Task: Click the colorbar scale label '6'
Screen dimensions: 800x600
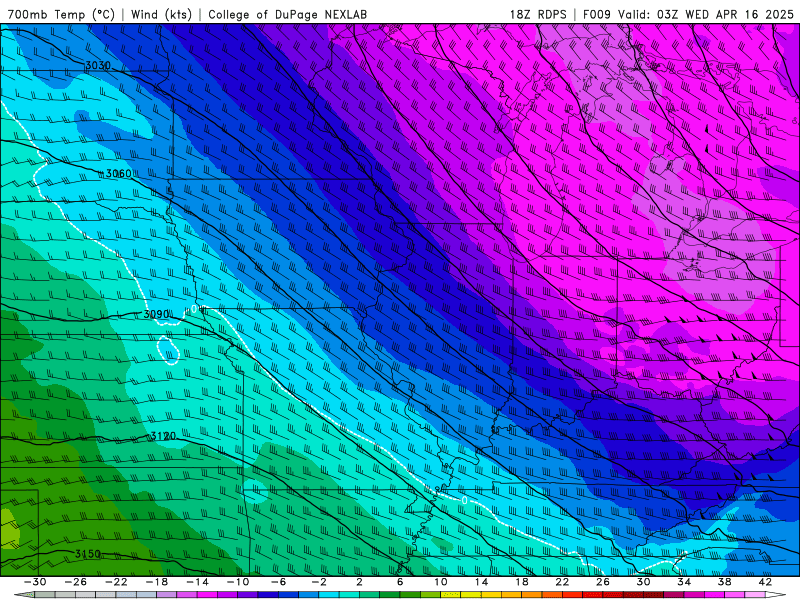Action: pyautogui.click(x=400, y=582)
